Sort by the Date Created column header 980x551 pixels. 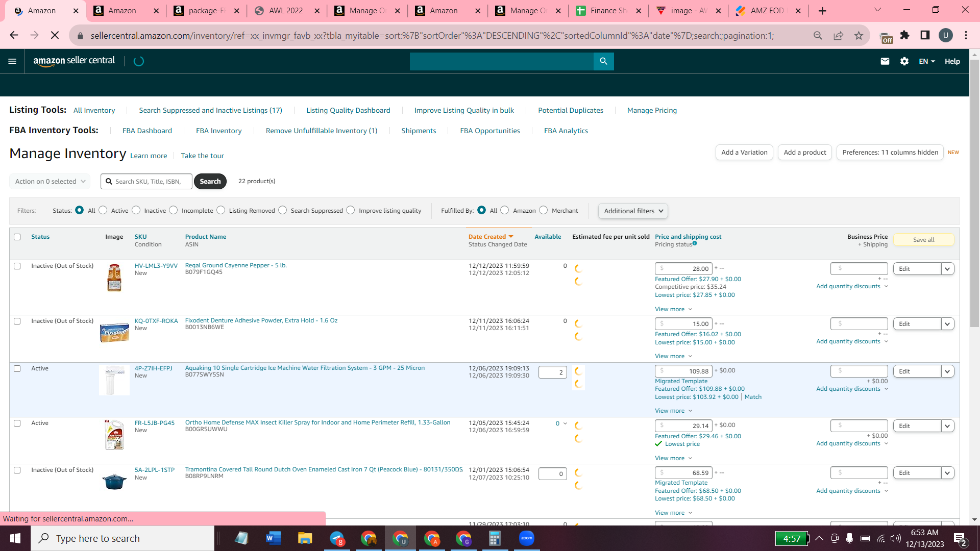[491, 237]
